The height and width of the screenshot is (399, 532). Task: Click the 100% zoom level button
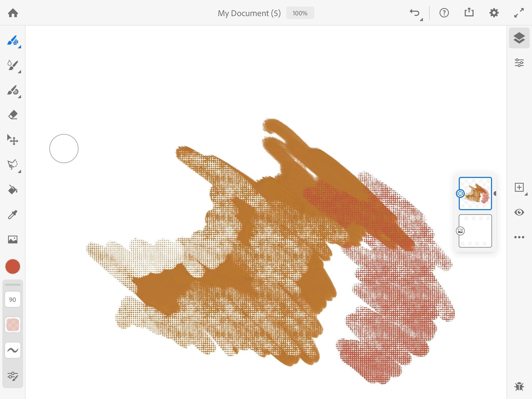[x=300, y=13]
